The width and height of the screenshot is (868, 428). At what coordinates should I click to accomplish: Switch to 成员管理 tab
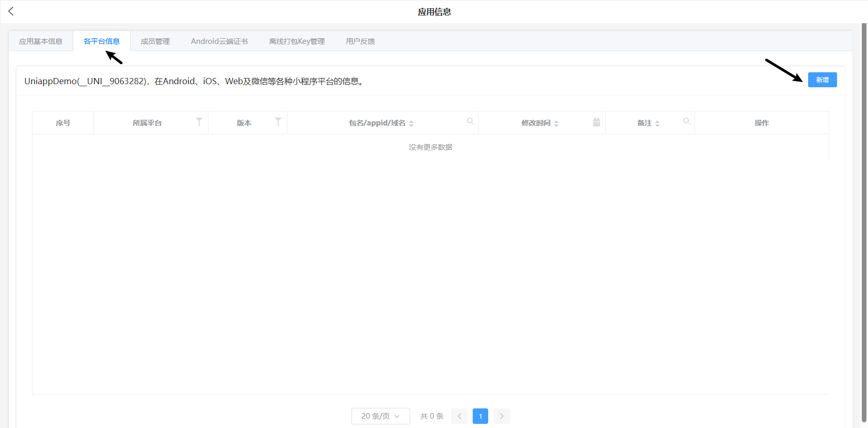point(155,41)
